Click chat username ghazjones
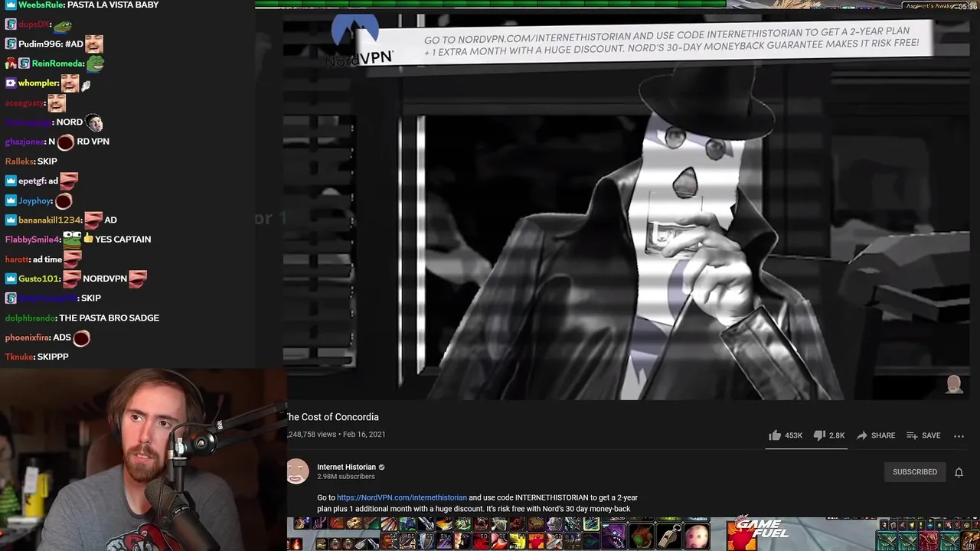The width and height of the screenshot is (980, 551). 24,142
